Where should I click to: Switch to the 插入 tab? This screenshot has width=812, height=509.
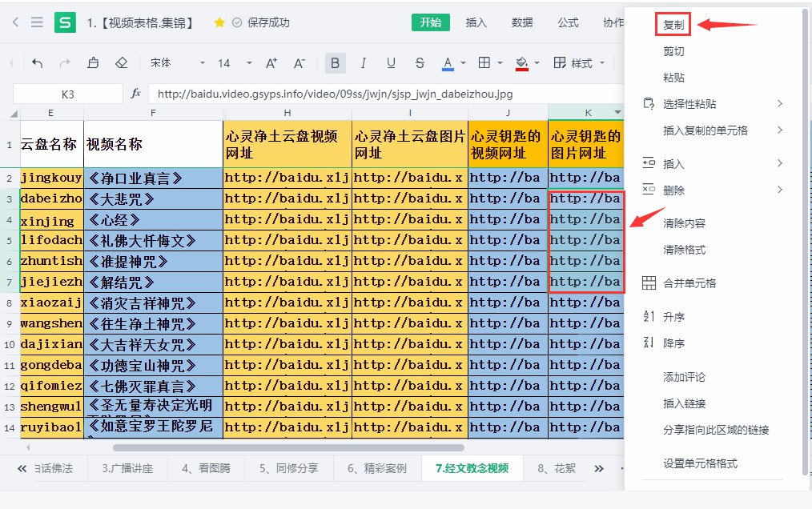coord(476,22)
